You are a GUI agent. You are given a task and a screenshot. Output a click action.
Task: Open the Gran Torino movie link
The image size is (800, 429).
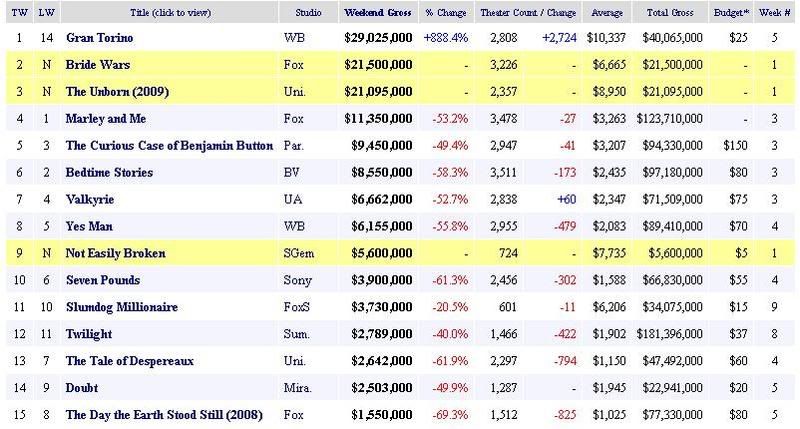pyautogui.click(x=97, y=36)
